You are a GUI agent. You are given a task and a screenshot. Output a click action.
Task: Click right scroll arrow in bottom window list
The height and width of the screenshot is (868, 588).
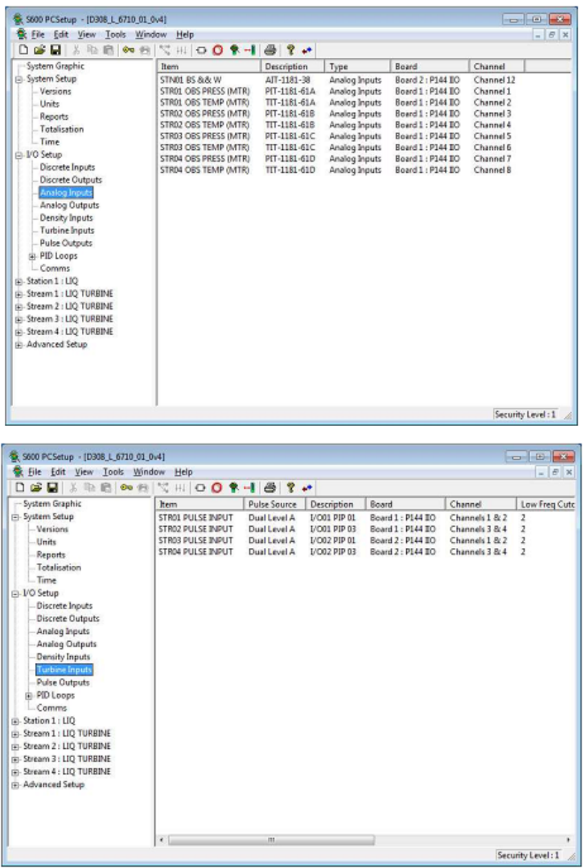pos(569,840)
